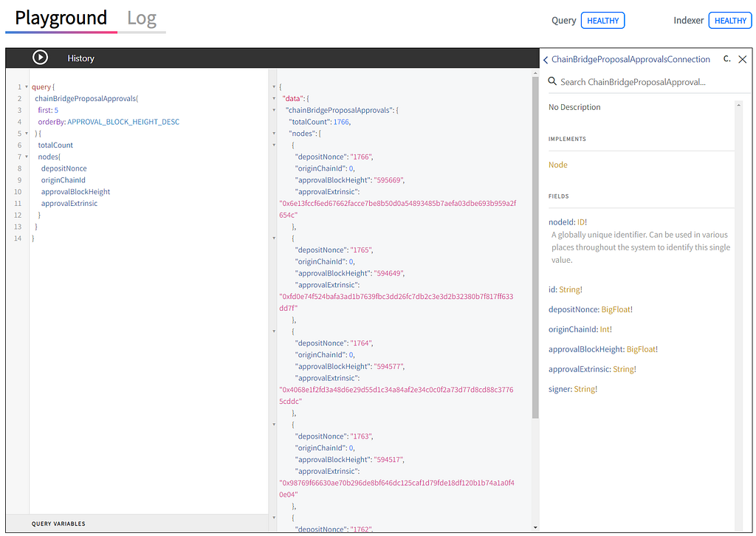Click the scroll-down arrow of results pane
Image resolution: width=756 pixels, height=536 pixels.
pyautogui.click(x=535, y=527)
